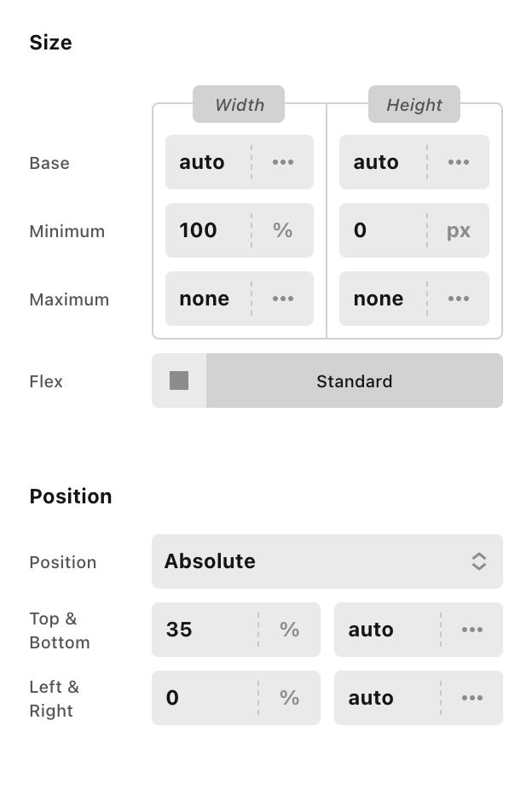Toggle the Minimum Height px unit
This screenshot has width=532, height=790.
click(459, 230)
